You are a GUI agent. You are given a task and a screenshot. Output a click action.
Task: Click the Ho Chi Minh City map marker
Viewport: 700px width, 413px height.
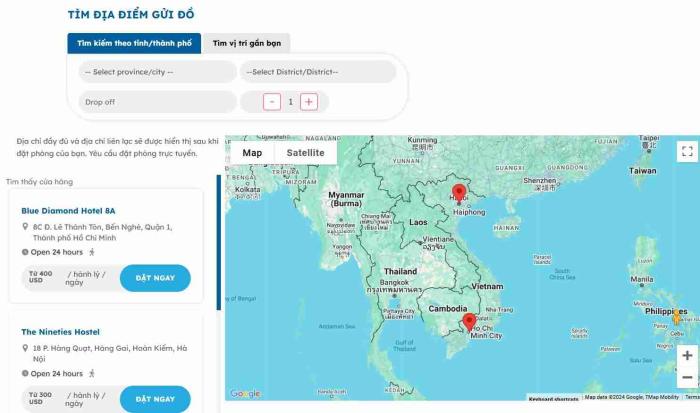pos(469,322)
